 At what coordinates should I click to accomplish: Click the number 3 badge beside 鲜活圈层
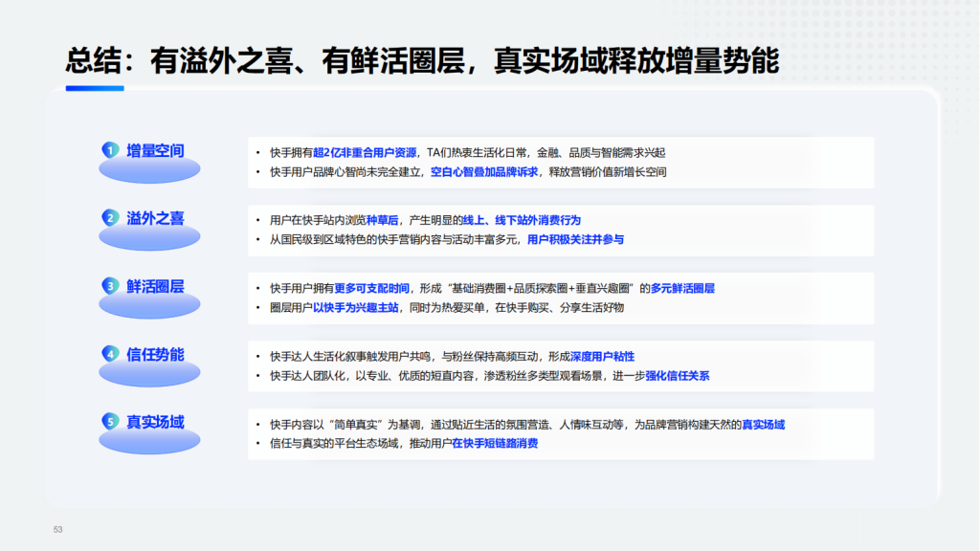pos(110,285)
